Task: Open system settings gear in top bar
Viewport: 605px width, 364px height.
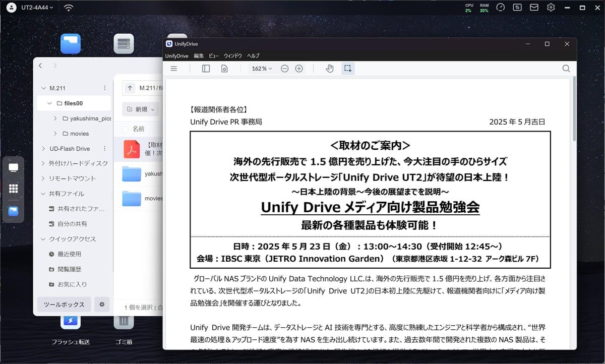Action: click(x=551, y=8)
